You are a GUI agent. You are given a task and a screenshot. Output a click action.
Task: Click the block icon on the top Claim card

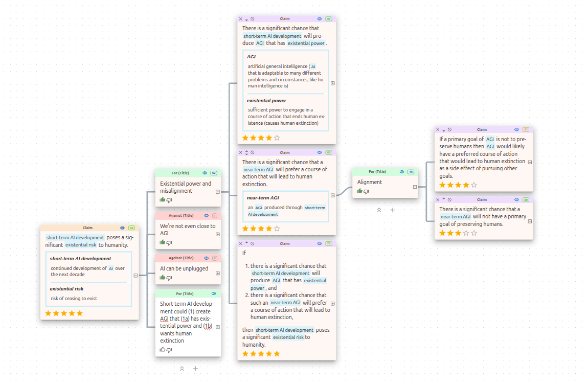tap(252, 18)
